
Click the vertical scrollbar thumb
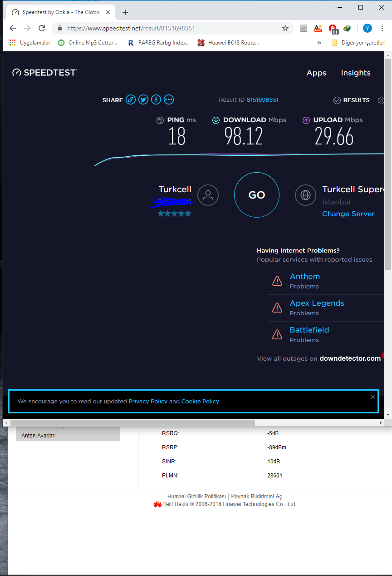(x=388, y=164)
